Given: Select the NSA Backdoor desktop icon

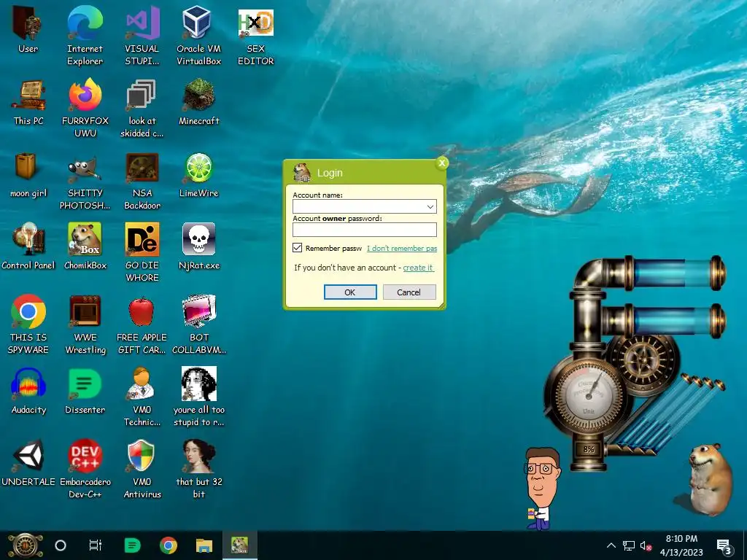Looking at the screenshot, I should click(x=142, y=181).
